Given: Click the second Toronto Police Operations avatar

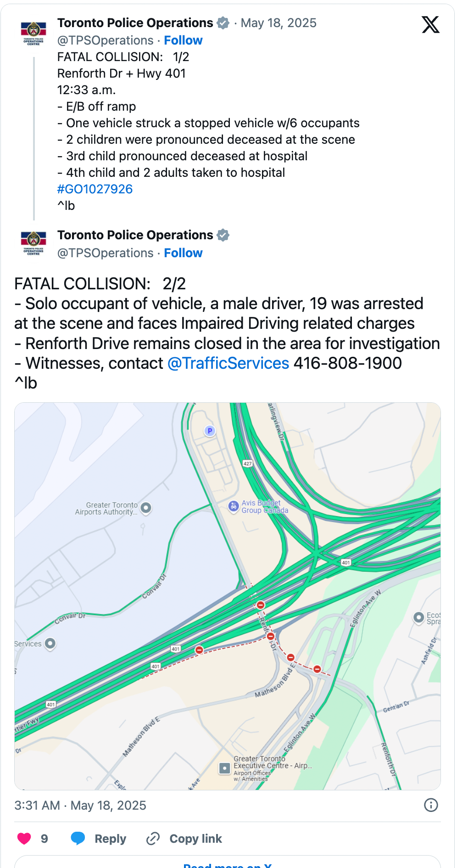Looking at the screenshot, I should pos(33,243).
